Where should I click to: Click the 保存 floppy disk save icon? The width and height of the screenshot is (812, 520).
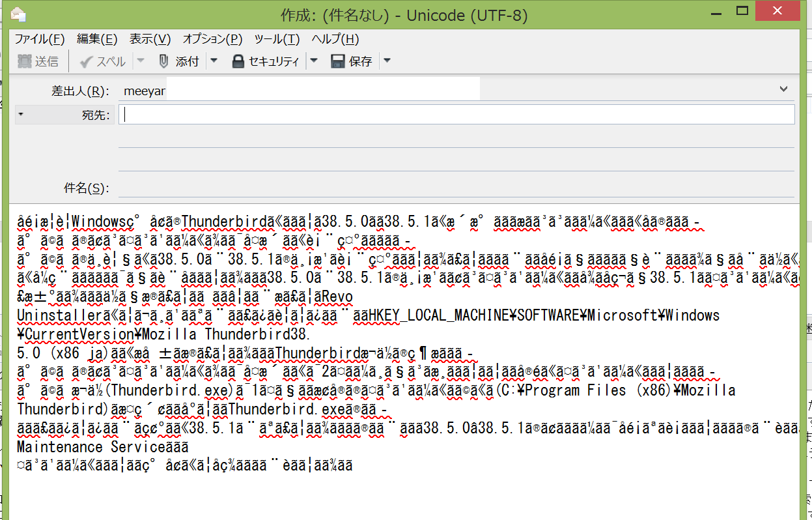pos(338,61)
